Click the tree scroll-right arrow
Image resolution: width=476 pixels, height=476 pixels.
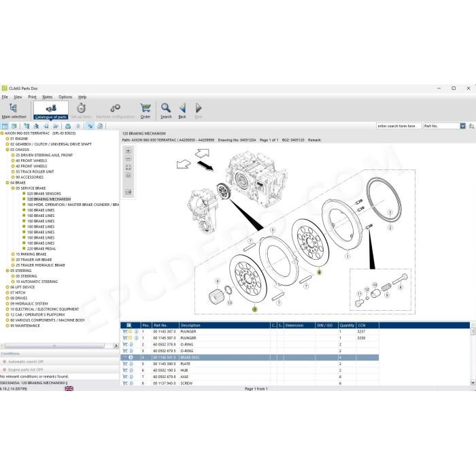pos(116,345)
